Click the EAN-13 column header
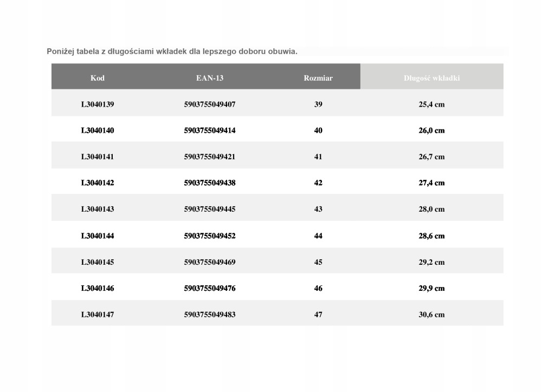This screenshot has height=392, width=555. click(210, 78)
